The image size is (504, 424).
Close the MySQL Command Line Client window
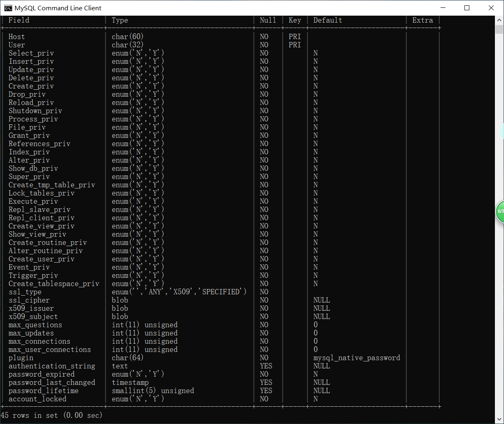(x=491, y=8)
